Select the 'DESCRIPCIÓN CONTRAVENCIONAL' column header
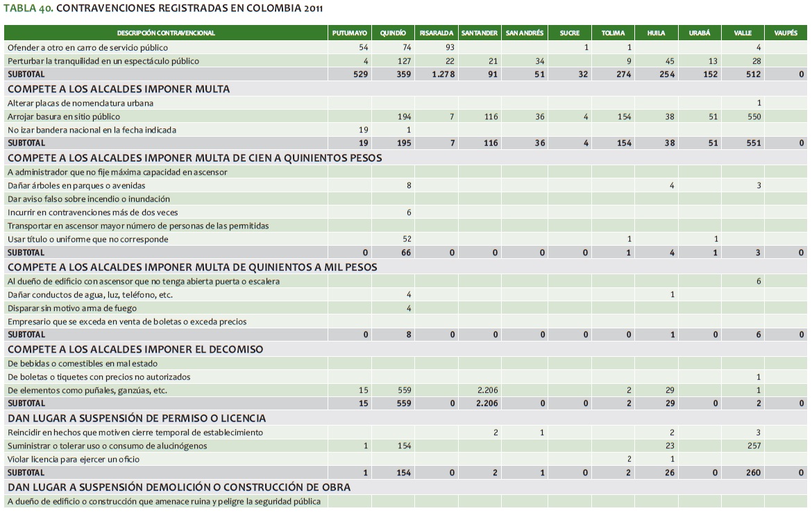Image resolution: width=812 pixels, height=513 pixels. coord(166,33)
